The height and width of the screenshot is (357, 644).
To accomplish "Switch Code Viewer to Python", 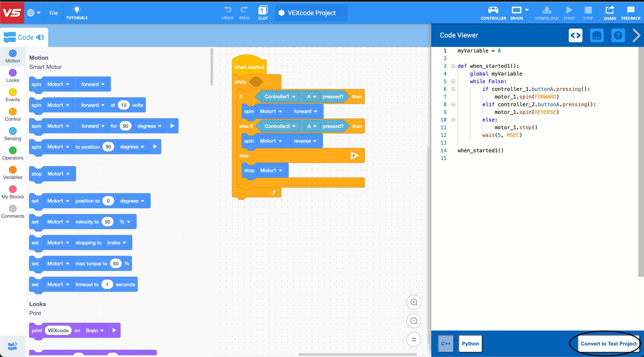I will [470, 344].
